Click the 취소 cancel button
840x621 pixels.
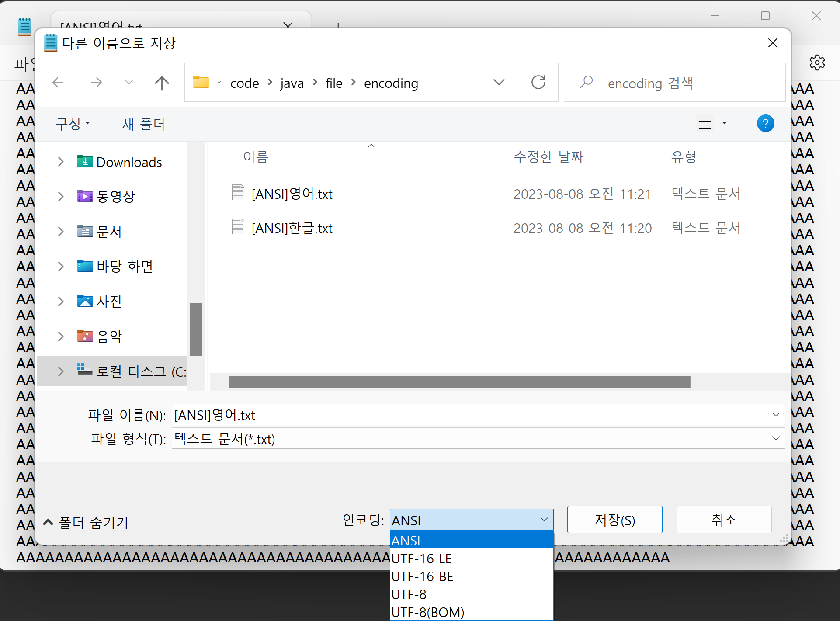coord(724,520)
